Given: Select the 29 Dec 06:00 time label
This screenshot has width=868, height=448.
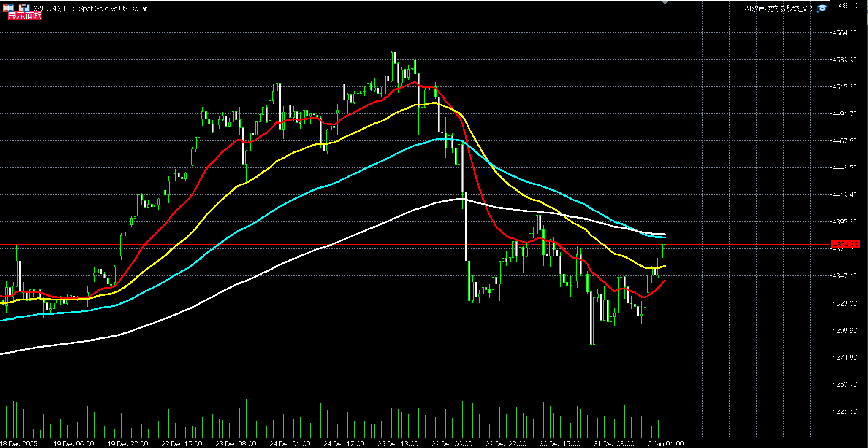Looking at the screenshot, I should [452, 444].
